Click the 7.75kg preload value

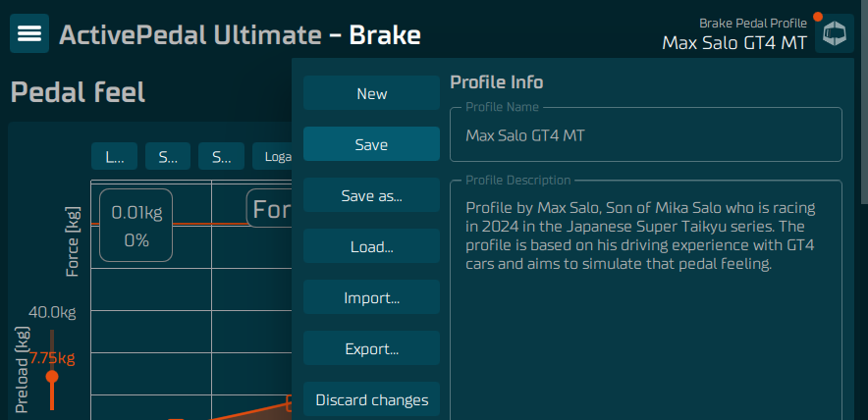(x=52, y=358)
